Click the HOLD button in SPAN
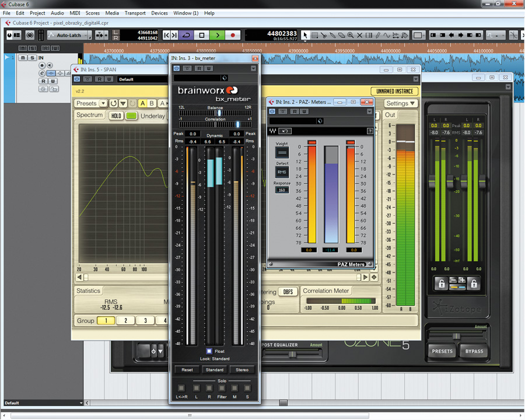 click(x=116, y=116)
